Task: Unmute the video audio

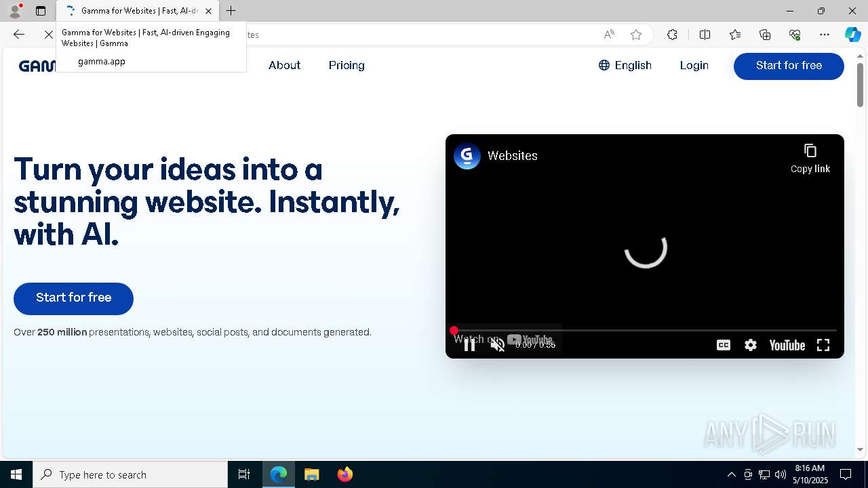Action: [x=498, y=345]
